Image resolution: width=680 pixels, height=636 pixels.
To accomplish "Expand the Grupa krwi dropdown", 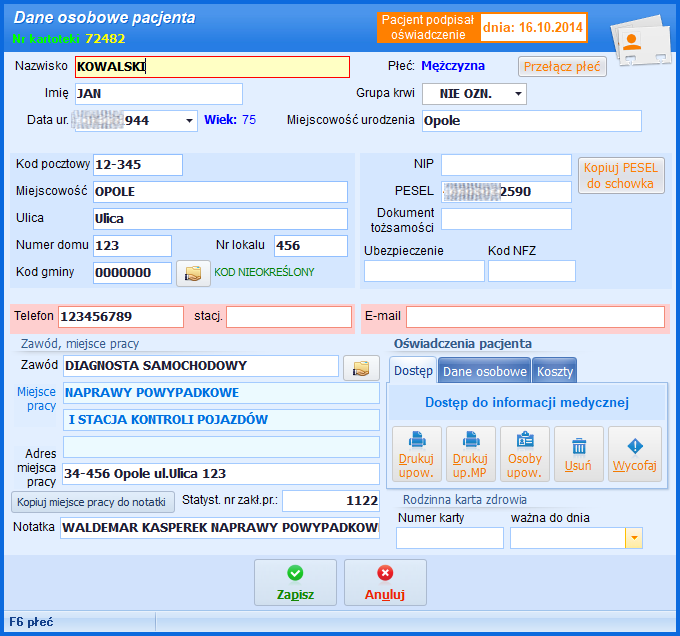I will [519, 94].
